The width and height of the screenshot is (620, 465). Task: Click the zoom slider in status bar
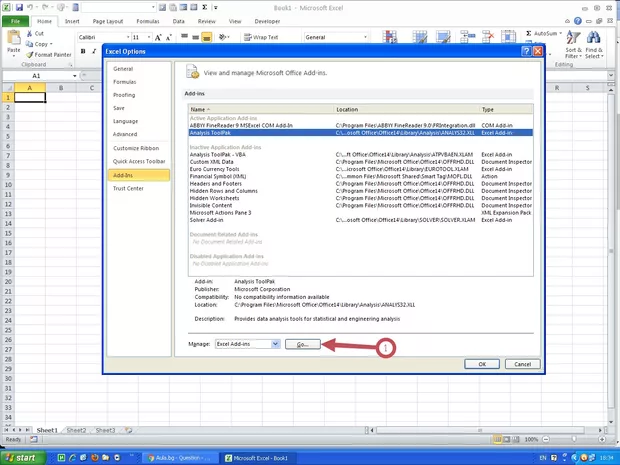coord(575,439)
